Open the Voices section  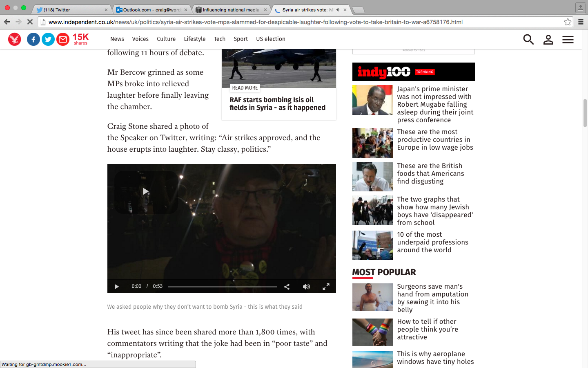[140, 39]
